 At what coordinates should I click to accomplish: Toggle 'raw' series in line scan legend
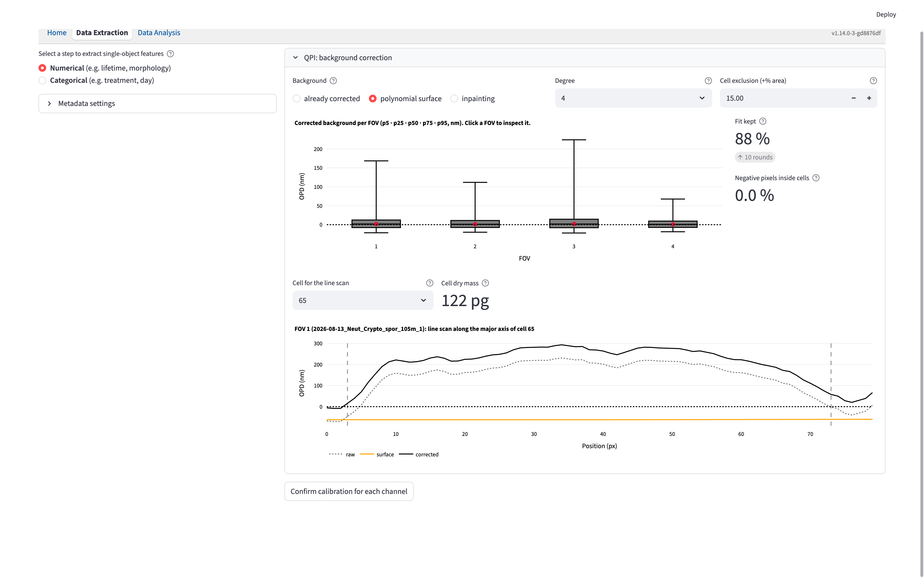(342, 454)
